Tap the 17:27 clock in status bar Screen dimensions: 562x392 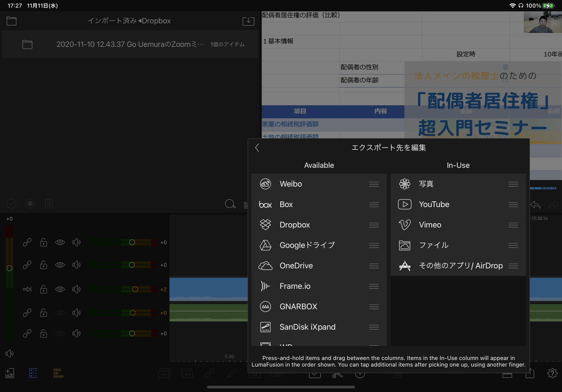click(x=15, y=6)
